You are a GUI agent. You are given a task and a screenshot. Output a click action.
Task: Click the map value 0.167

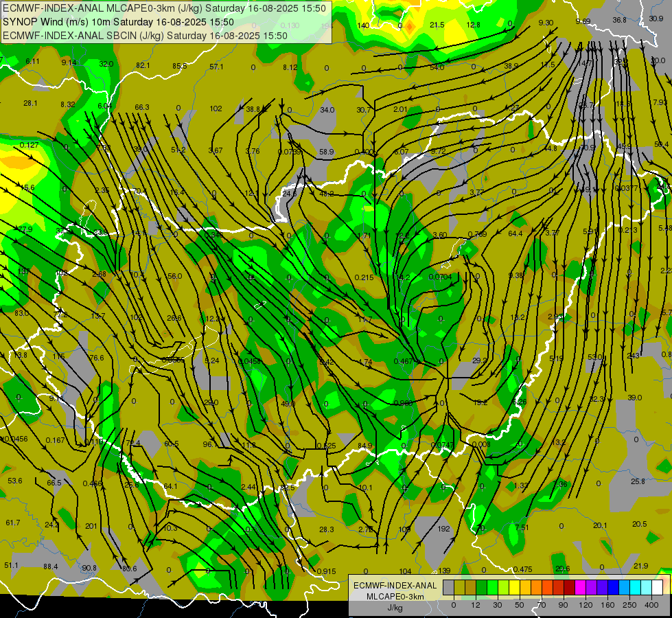56,440
